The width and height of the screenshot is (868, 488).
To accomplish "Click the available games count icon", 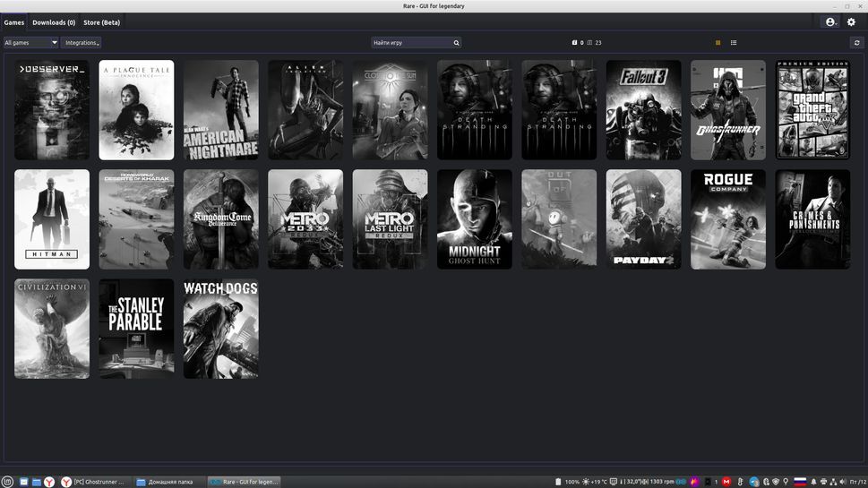I will pos(589,43).
